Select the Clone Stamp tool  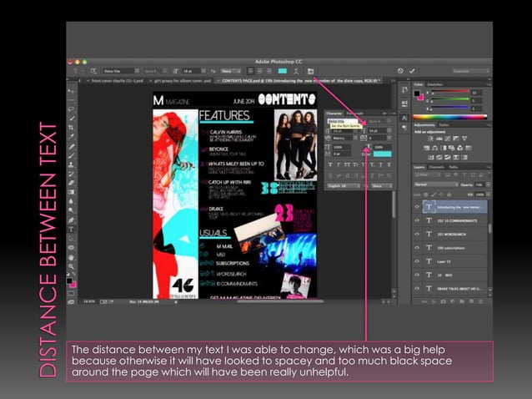(71, 164)
